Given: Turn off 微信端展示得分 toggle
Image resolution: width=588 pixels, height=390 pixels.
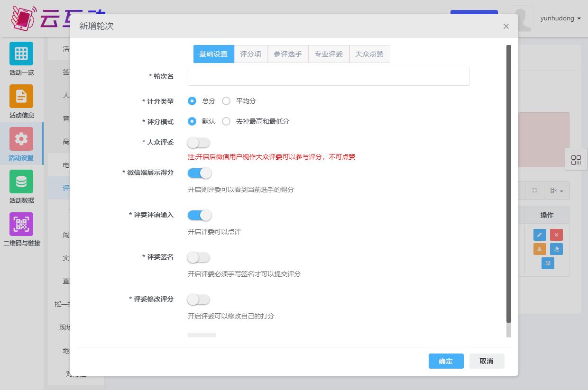Looking at the screenshot, I should click(199, 173).
